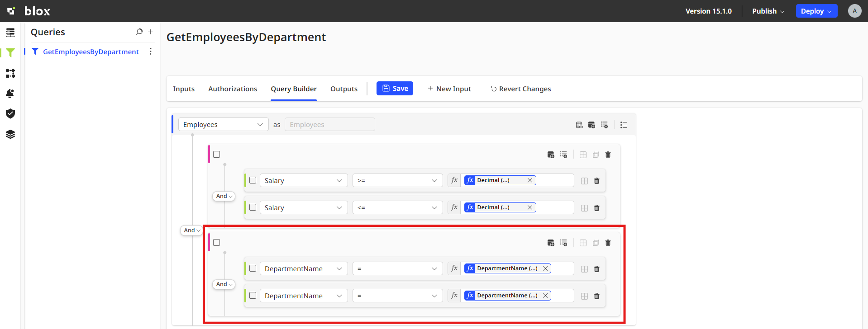Tick the first DepartmentName row checkbox
The height and width of the screenshot is (329, 868).
point(253,268)
